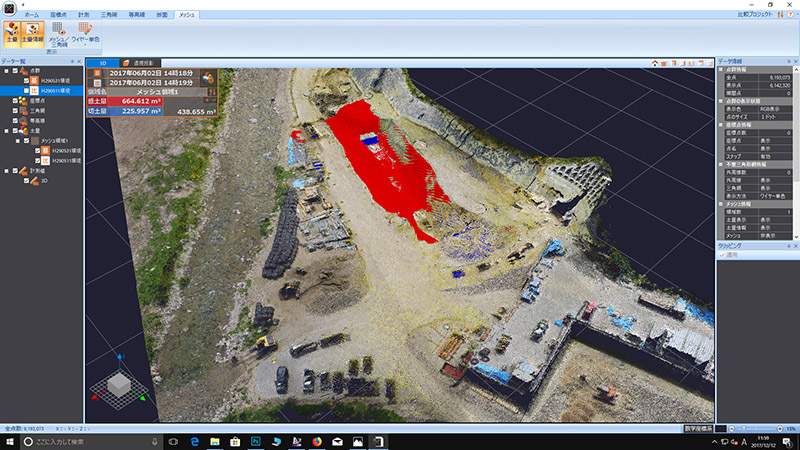
Task: Click the 座標点 yellow dots tree icon
Action: [x=23, y=101]
